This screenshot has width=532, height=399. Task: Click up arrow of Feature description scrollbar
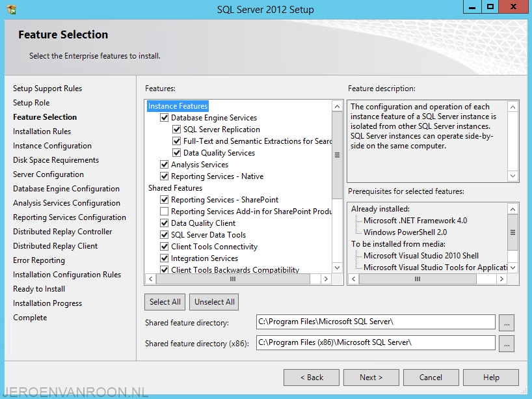[x=512, y=107]
